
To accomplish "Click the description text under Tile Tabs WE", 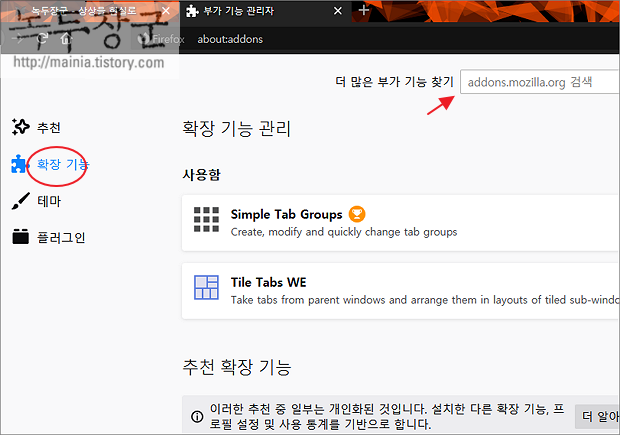I will [425, 300].
